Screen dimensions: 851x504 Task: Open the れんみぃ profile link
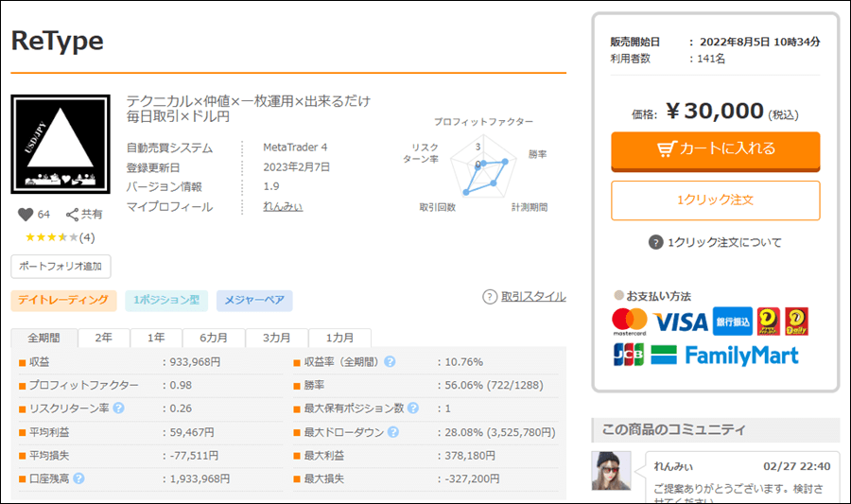coord(283,207)
